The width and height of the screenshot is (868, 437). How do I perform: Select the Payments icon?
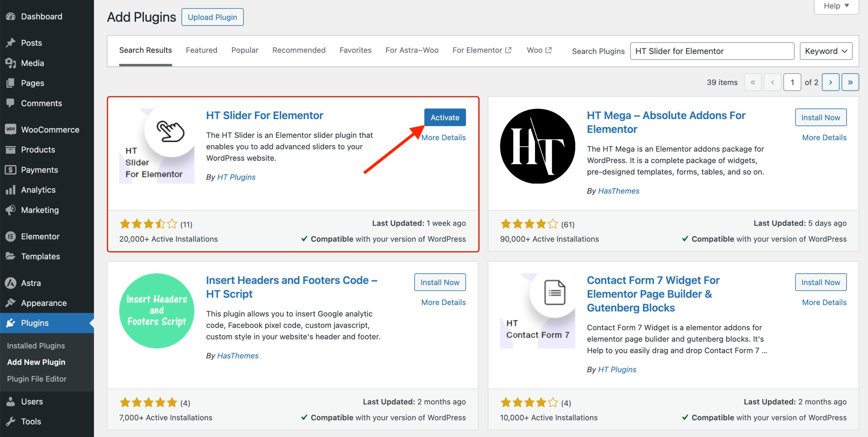tap(11, 170)
